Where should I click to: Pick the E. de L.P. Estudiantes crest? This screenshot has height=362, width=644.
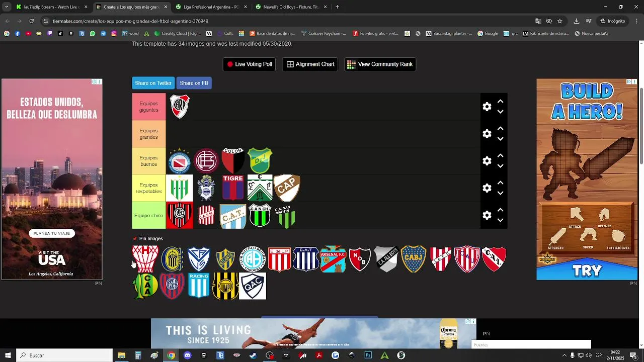pos(279,259)
